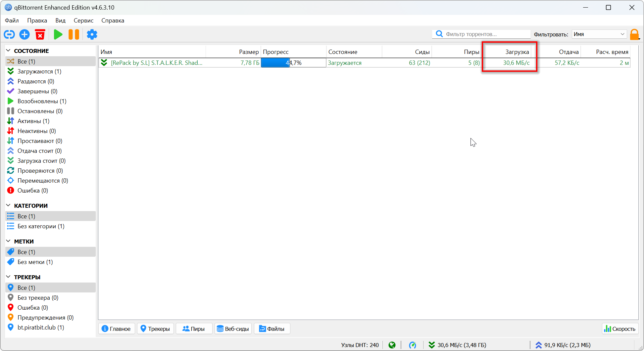This screenshot has width=644, height=351.
Task: Select the Загружаются (1) status filter
Action: [x=51, y=71]
